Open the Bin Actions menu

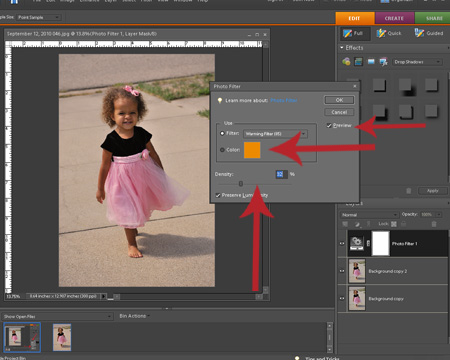[134, 316]
